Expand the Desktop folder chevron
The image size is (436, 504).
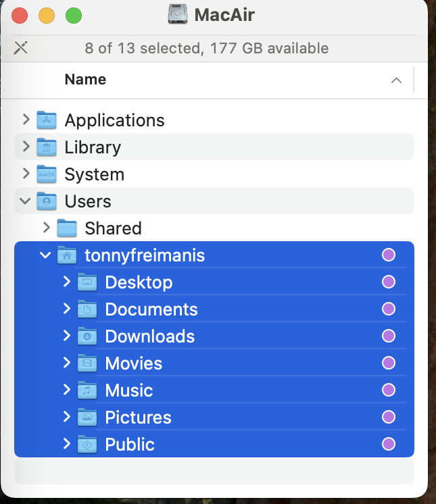click(66, 282)
